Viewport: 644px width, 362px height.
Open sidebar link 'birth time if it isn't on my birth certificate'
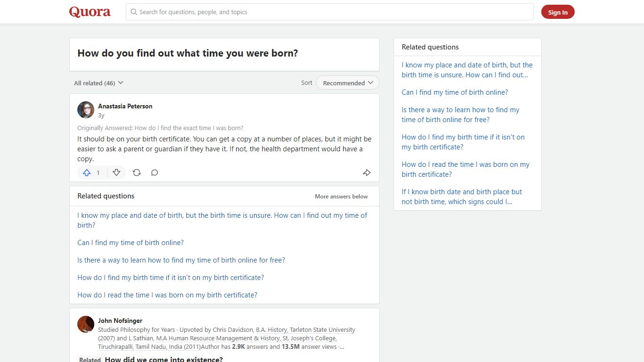click(x=463, y=142)
